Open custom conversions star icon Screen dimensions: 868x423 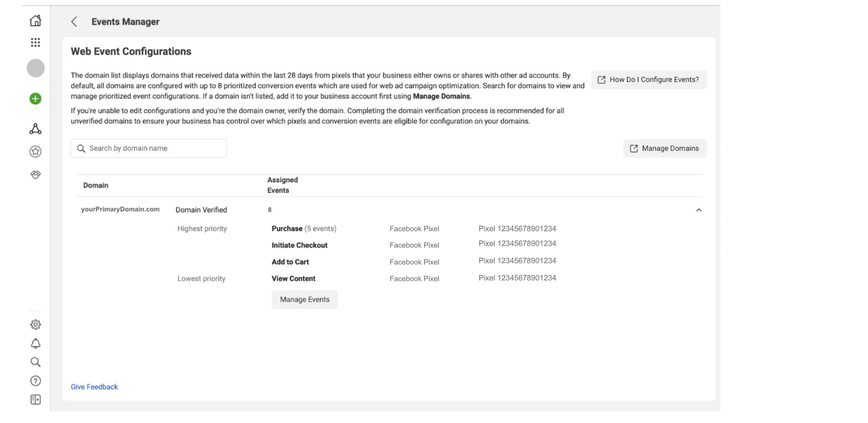pyautogui.click(x=35, y=151)
